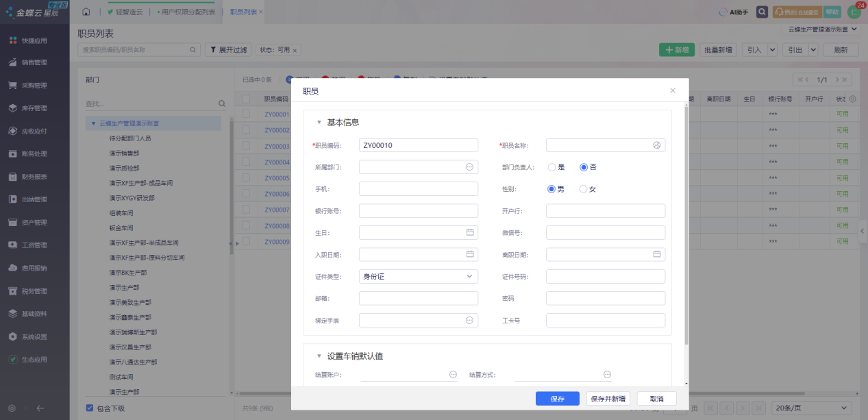Select 钣金车间 in department tree

click(121, 227)
